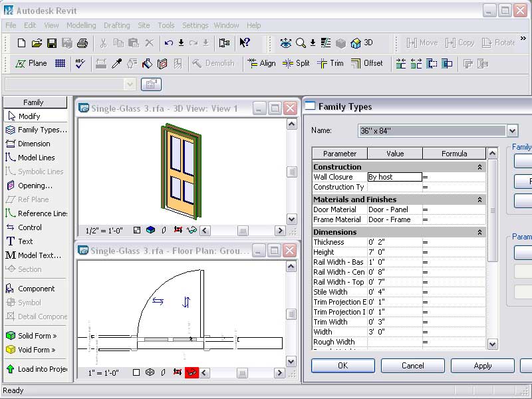Pick the eyedropper Match Type tool
532x399 pixels.
tap(117, 63)
